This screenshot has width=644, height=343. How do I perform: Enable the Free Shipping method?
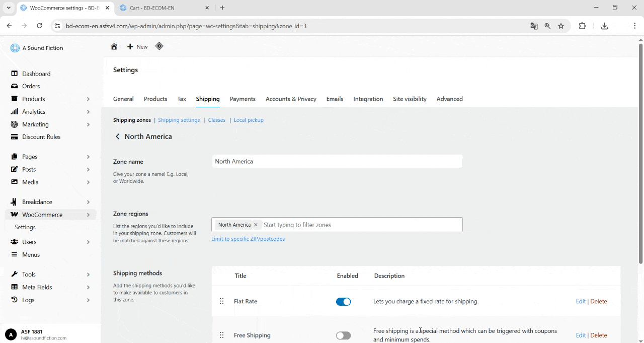pos(343,335)
